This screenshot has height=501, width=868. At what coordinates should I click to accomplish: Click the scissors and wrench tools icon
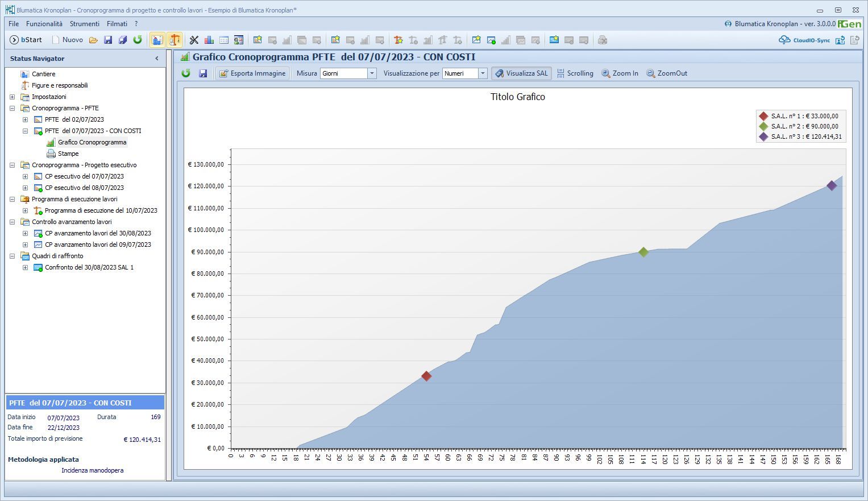point(194,40)
